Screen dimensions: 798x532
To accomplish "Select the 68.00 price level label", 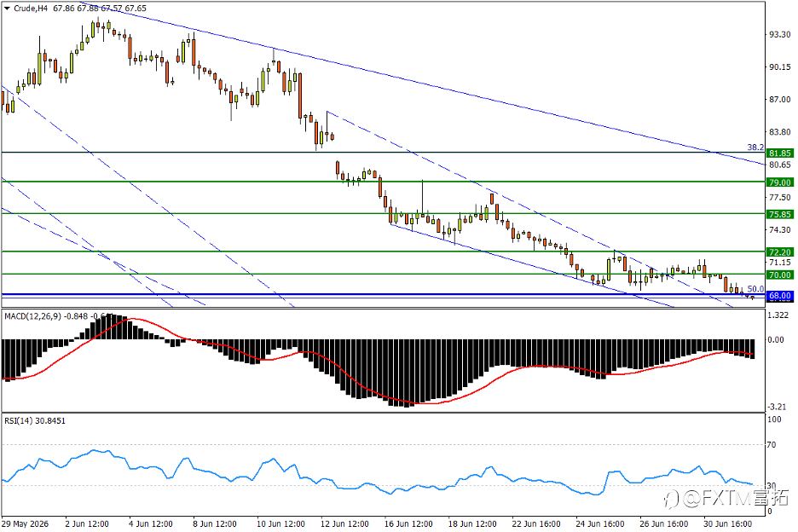I will 780,296.
